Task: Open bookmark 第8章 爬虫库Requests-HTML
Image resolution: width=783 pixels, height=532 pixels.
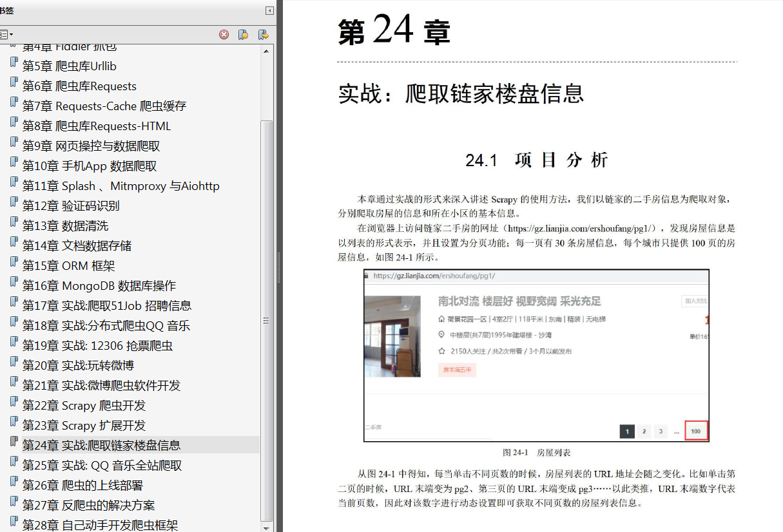Action: point(97,126)
